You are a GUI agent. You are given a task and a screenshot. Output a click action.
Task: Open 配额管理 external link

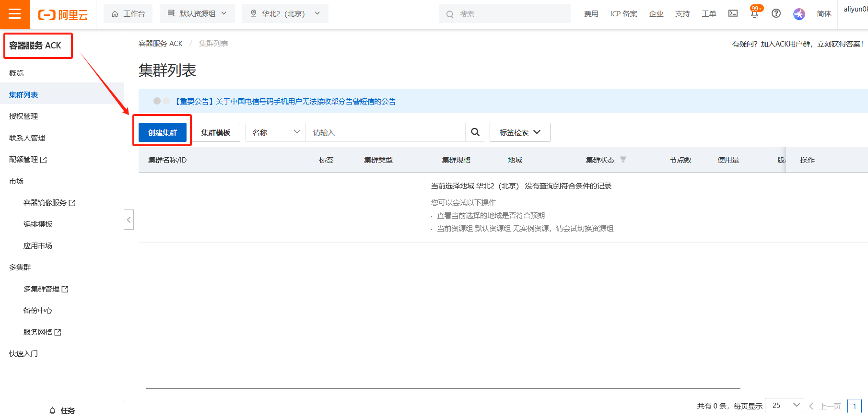click(28, 159)
